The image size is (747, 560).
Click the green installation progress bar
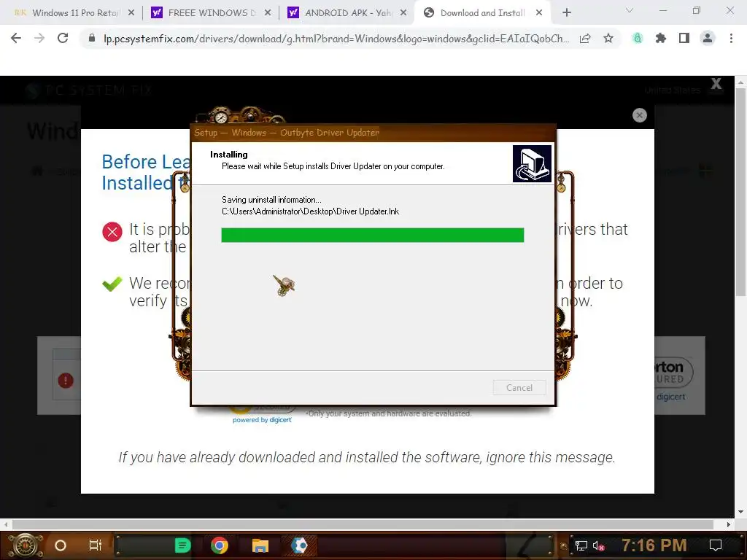pos(373,235)
